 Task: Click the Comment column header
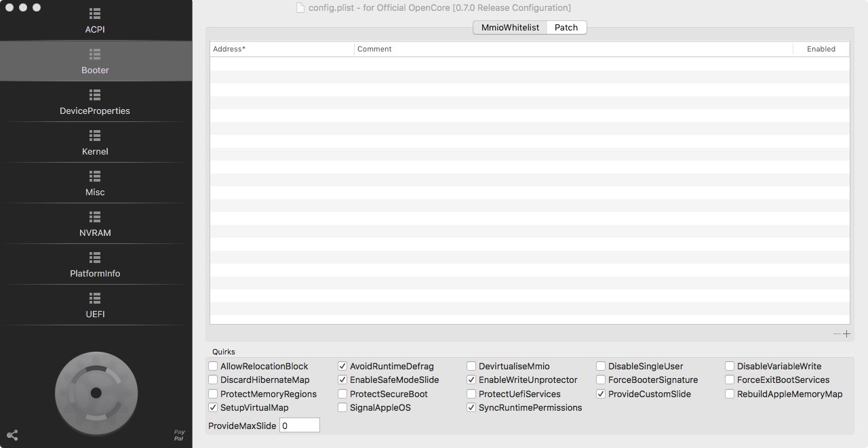[574, 49]
